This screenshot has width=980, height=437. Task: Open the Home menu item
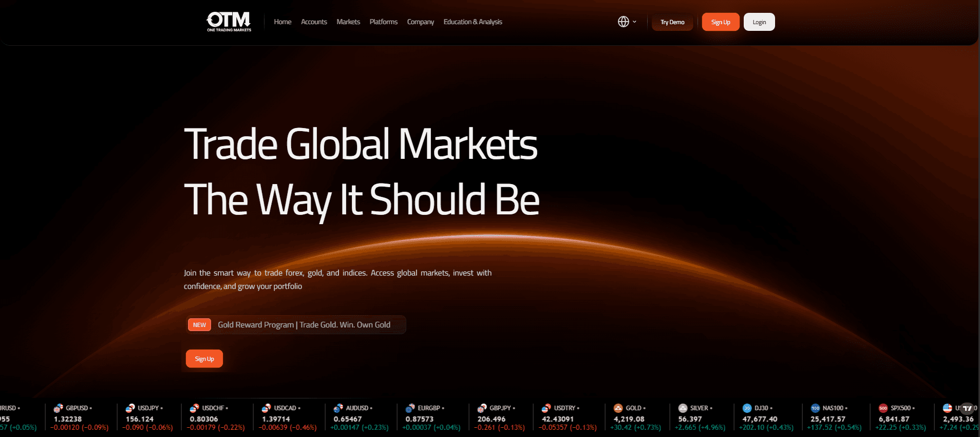(x=282, y=22)
